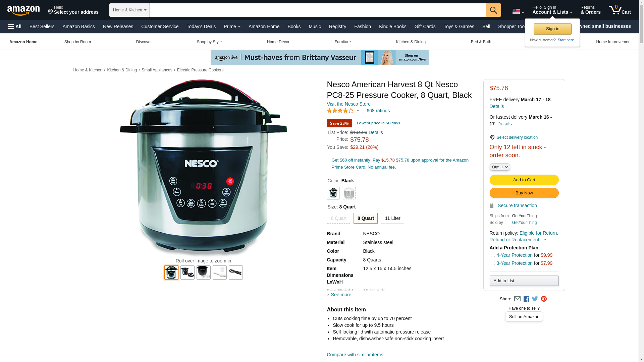Open the shopping cart icon
Screen dimensions: 644x362
click(x=620, y=10)
